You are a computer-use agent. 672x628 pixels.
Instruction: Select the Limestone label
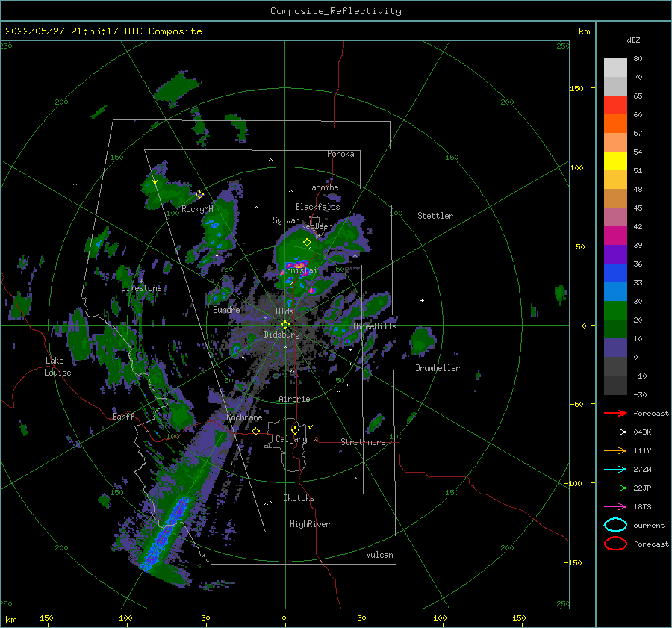pos(141,288)
